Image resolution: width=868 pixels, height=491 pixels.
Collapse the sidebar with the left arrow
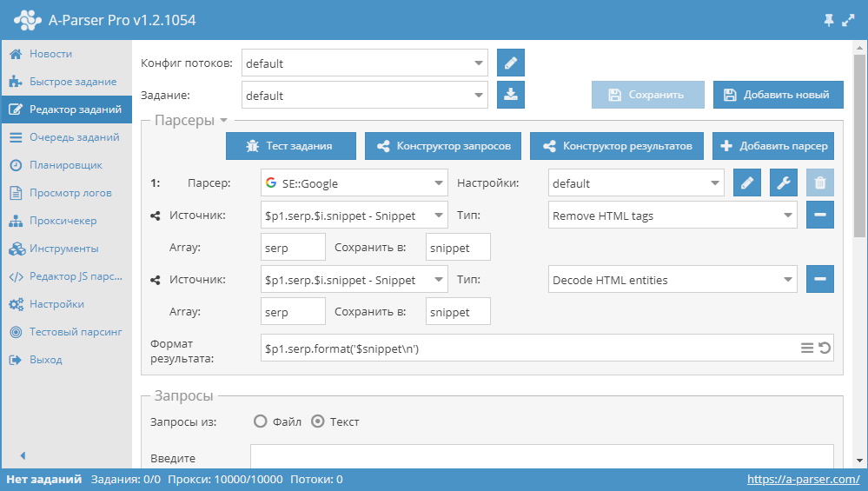coord(23,455)
